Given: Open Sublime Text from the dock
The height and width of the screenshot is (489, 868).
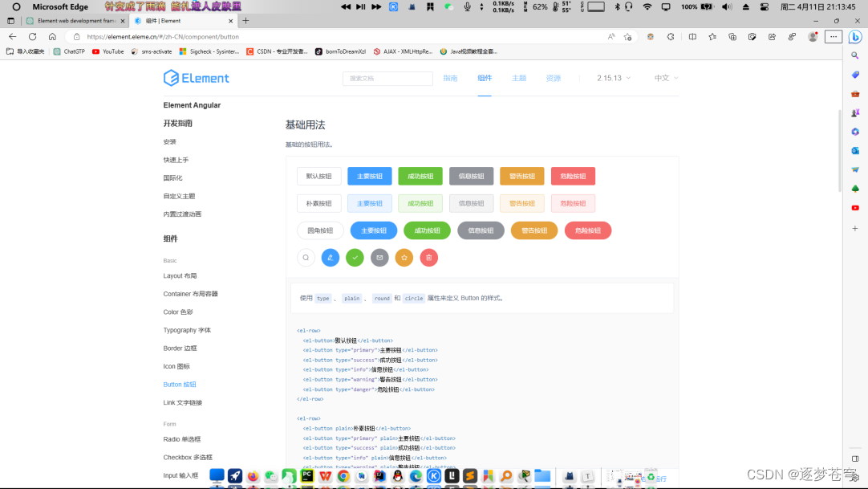Looking at the screenshot, I should [470, 475].
